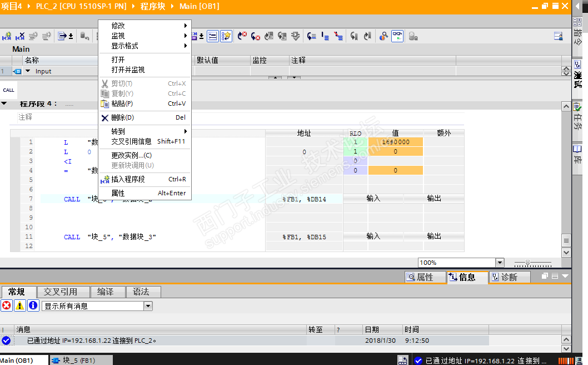Select 粘贴(P) in context menu
Viewport: 588px width, 365px height.
click(x=144, y=103)
